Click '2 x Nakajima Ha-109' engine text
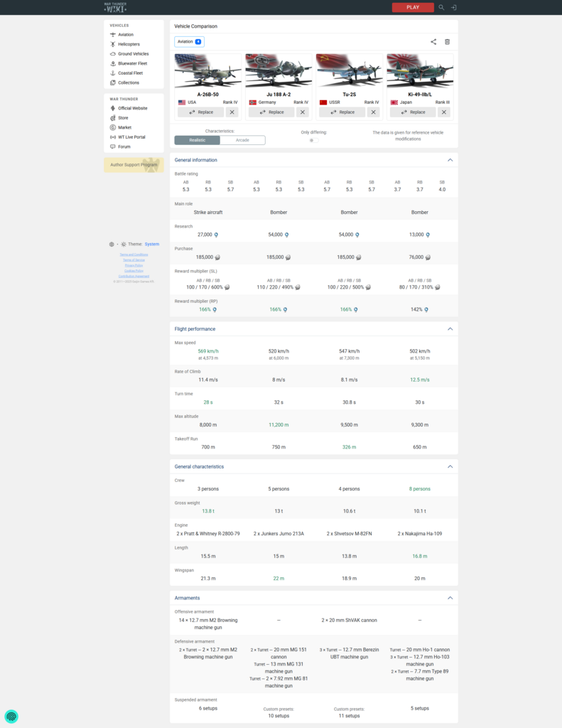 (419, 534)
